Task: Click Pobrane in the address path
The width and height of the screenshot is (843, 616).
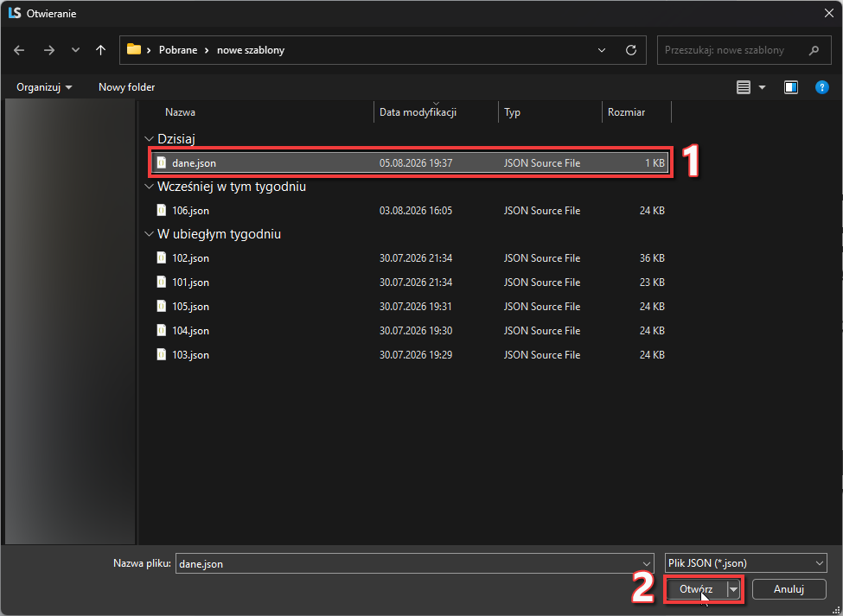Action: click(x=178, y=50)
